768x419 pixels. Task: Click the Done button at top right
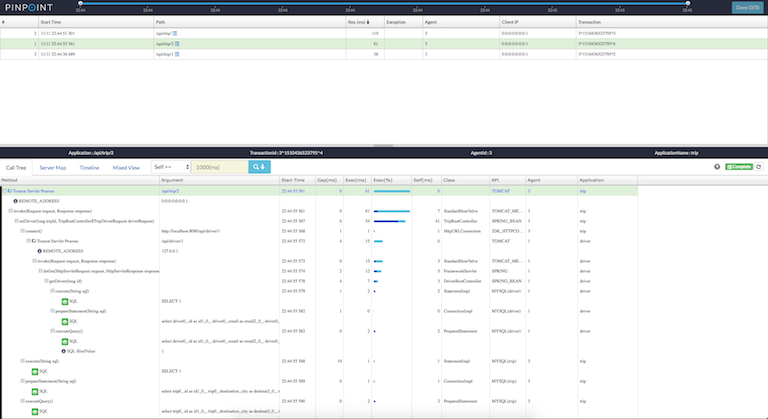point(746,7)
